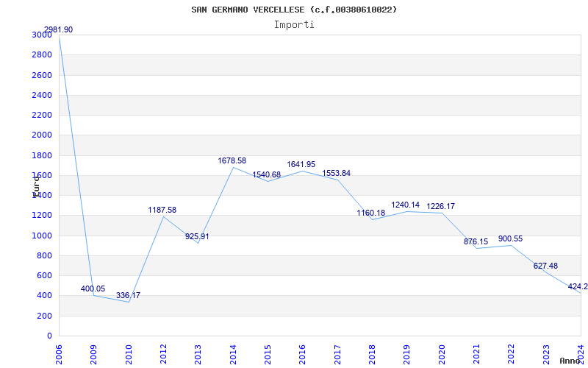Click the 1187.58 data label
The image size is (588, 368).
click(x=162, y=210)
